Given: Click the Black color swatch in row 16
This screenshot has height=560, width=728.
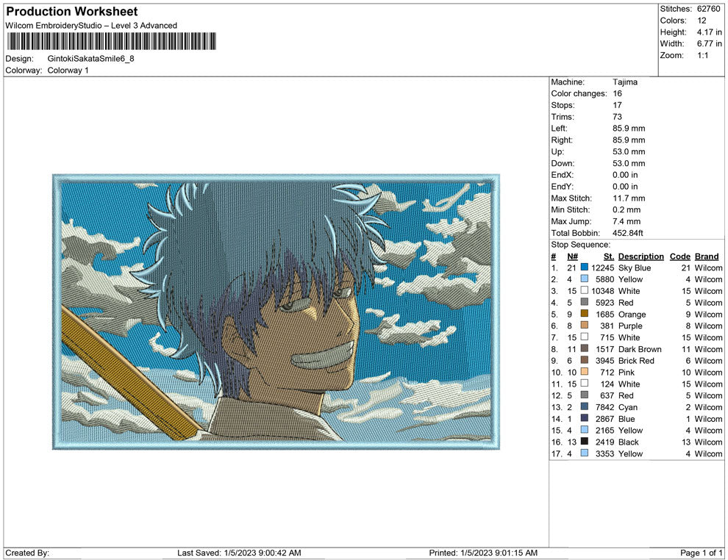Looking at the screenshot, I should pos(585,441).
